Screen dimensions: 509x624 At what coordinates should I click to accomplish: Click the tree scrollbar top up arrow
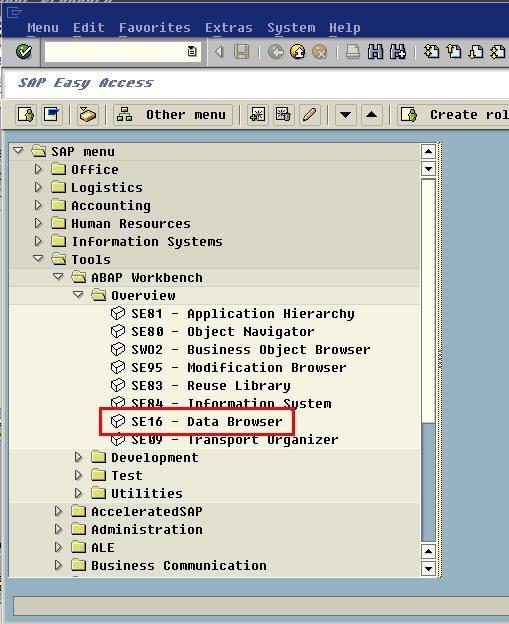(428, 152)
